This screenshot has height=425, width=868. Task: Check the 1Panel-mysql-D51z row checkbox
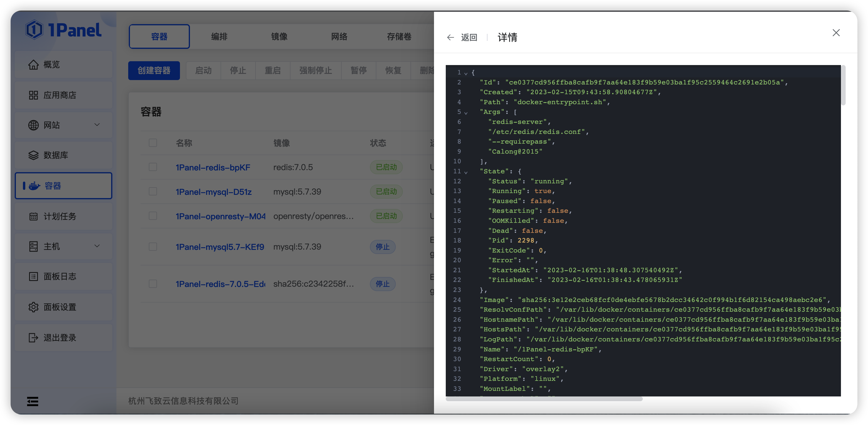(153, 191)
